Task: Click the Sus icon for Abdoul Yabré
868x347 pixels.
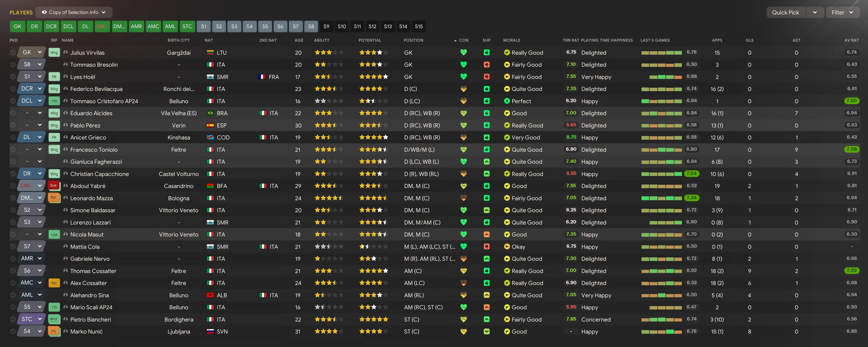Action: [x=53, y=185]
